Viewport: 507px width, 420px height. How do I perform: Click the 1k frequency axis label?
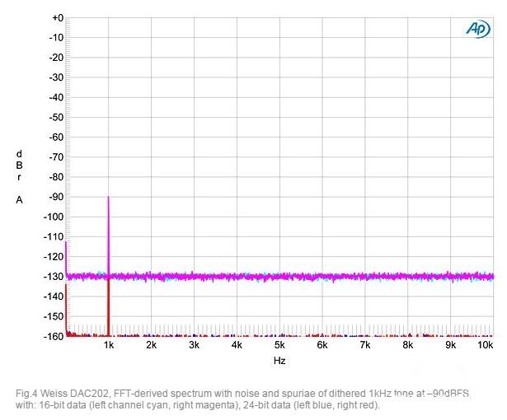pyautogui.click(x=109, y=345)
